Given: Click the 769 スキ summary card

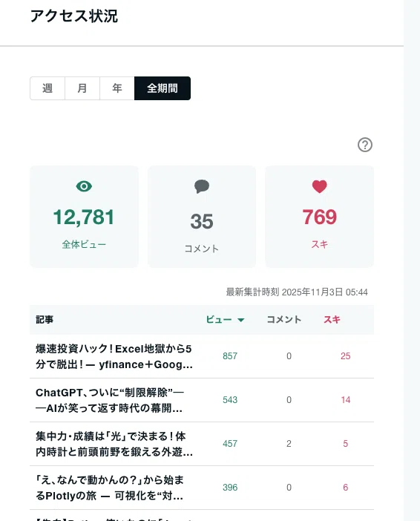Looking at the screenshot, I should tap(320, 217).
